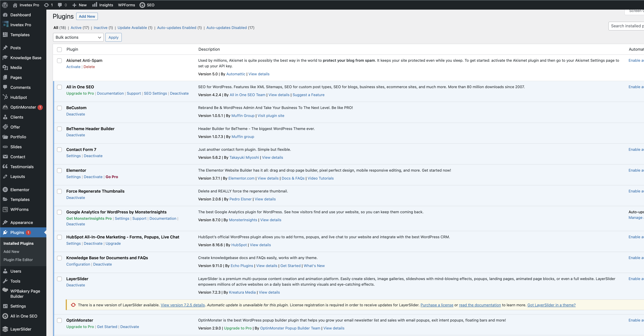Viewport: 644px width, 336px height.
Task: Open the Clients person icon in the sidebar
Action: pyautogui.click(x=5, y=117)
